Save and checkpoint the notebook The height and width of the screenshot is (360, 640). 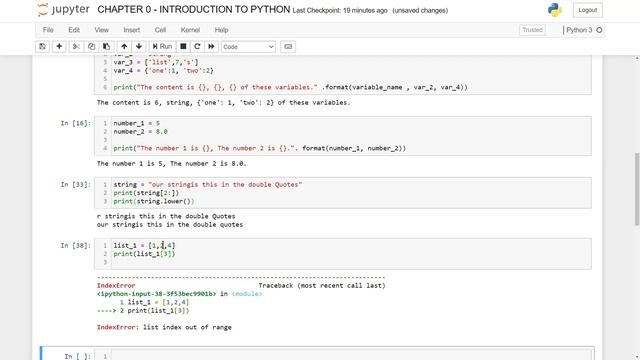click(x=42, y=47)
